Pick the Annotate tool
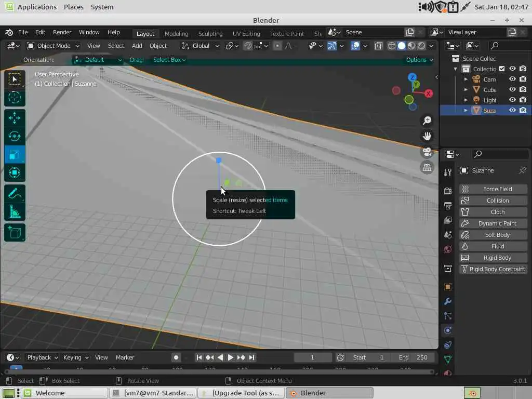Image resolution: width=532 pixels, height=399 pixels. pyautogui.click(x=14, y=194)
